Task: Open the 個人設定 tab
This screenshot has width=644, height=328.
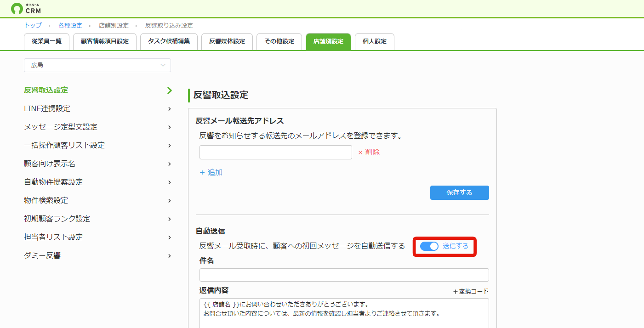Action: coord(374,41)
